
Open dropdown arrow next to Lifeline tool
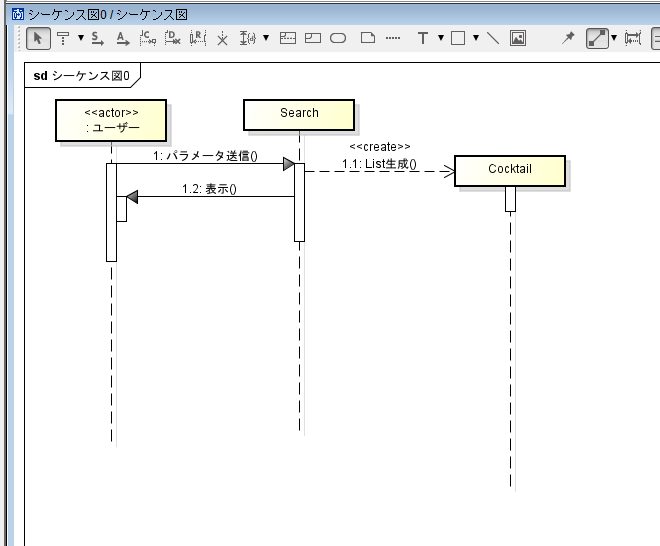click(80, 38)
